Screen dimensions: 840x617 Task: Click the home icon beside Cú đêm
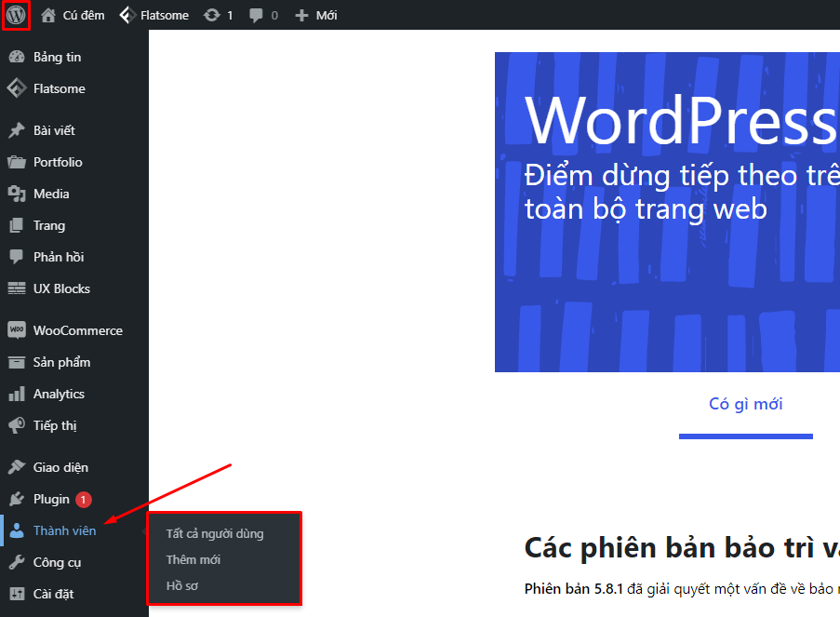coord(48,15)
